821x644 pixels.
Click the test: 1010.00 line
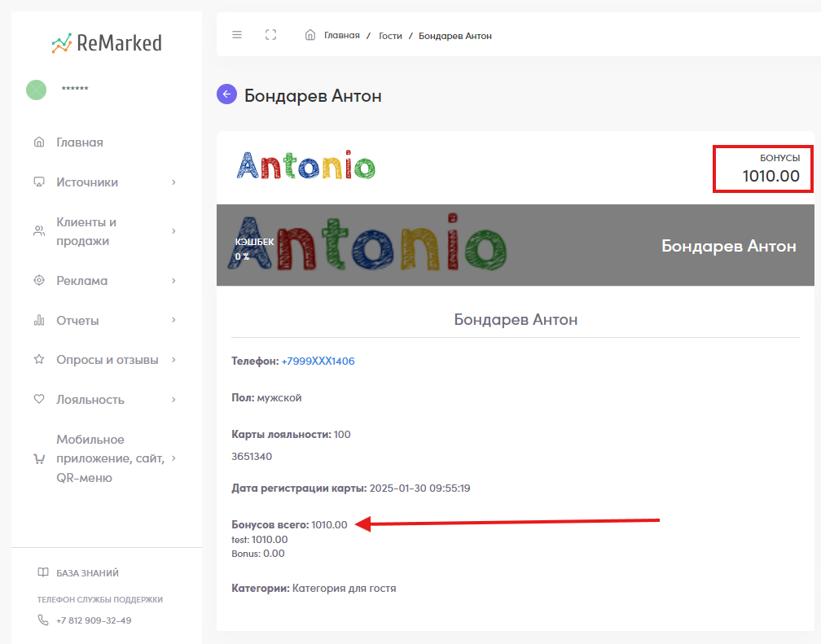(260, 539)
